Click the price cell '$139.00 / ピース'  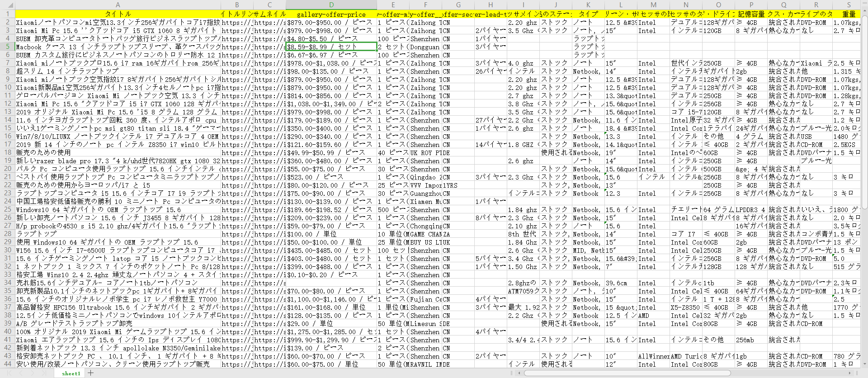[331, 348]
